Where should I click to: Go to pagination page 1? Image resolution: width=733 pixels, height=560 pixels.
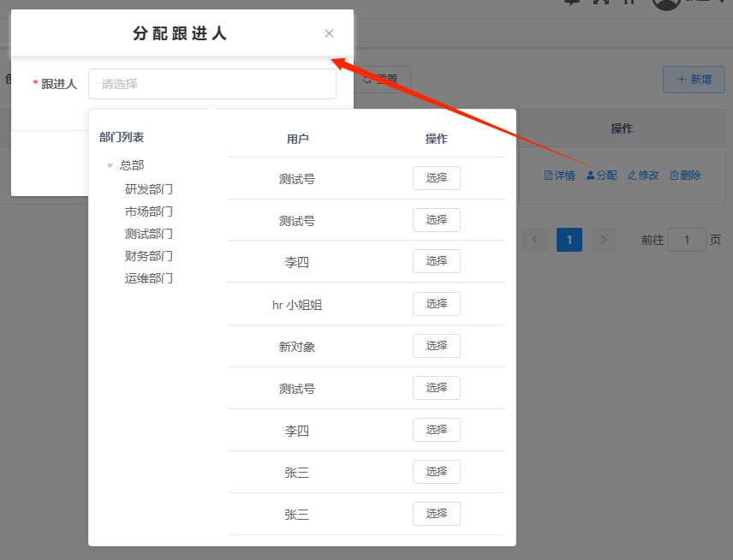pyautogui.click(x=569, y=239)
